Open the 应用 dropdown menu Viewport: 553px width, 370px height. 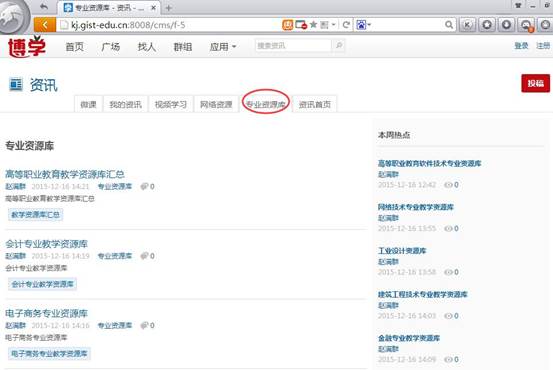click(x=223, y=47)
